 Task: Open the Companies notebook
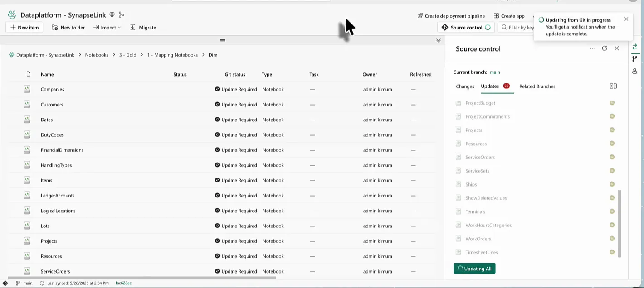52,89
